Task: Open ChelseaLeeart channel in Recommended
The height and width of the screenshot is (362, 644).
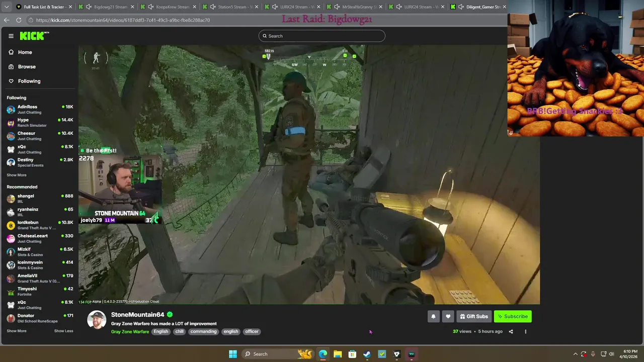Action: (x=40, y=238)
